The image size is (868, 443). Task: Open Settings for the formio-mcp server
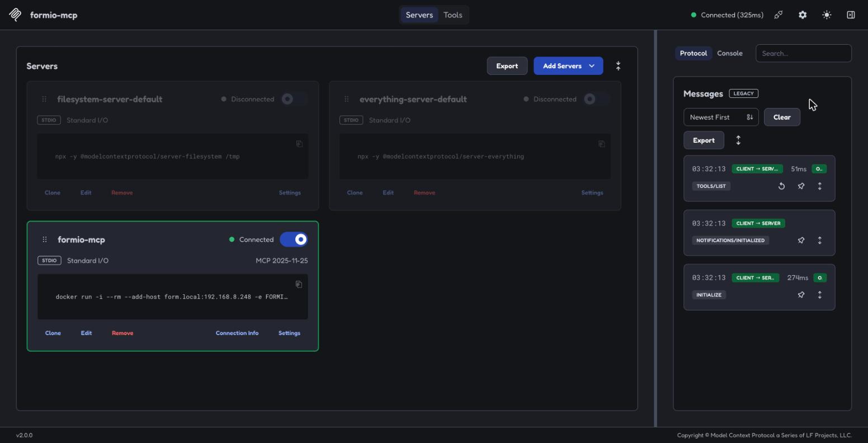pyautogui.click(x=289, y=333)
